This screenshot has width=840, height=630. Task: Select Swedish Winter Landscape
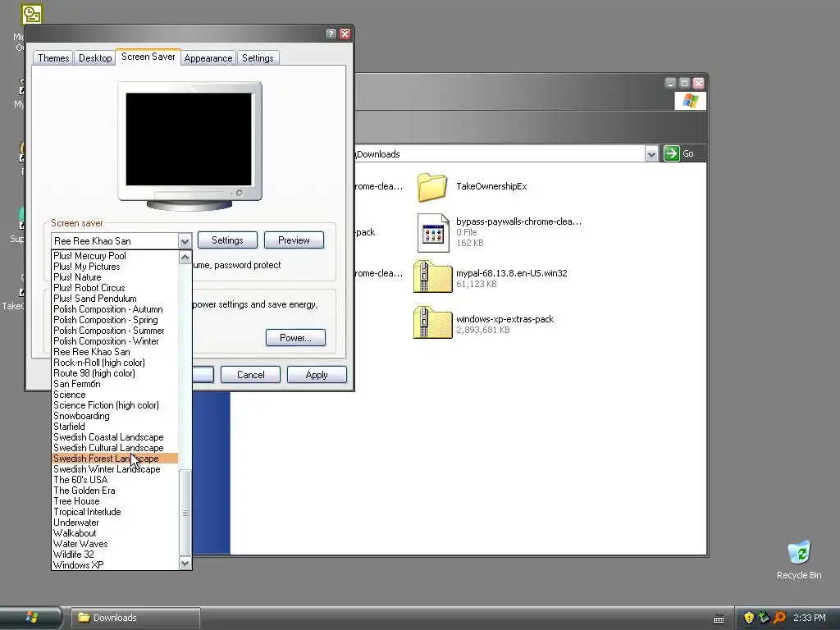115,469
